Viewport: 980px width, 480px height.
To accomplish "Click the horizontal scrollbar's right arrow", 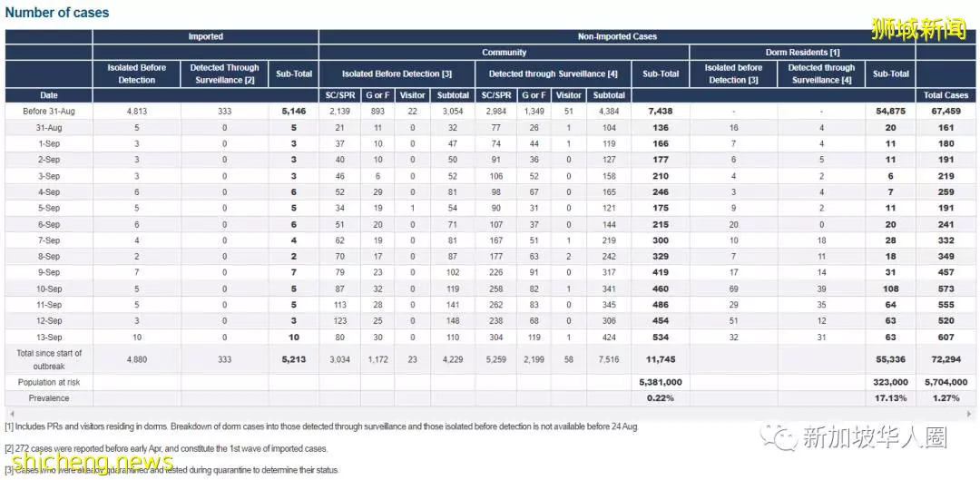I will pyautogui.click(x=969, y=415).
